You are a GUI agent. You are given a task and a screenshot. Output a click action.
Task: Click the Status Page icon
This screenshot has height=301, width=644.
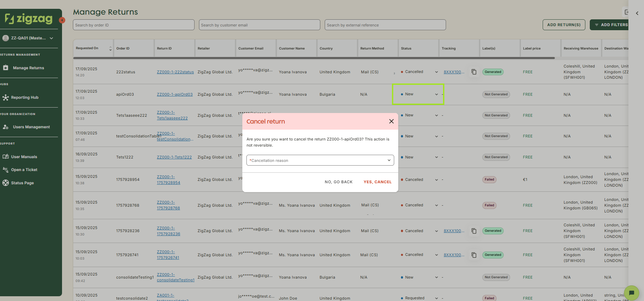pyautogui.click(x=5, y=183)
